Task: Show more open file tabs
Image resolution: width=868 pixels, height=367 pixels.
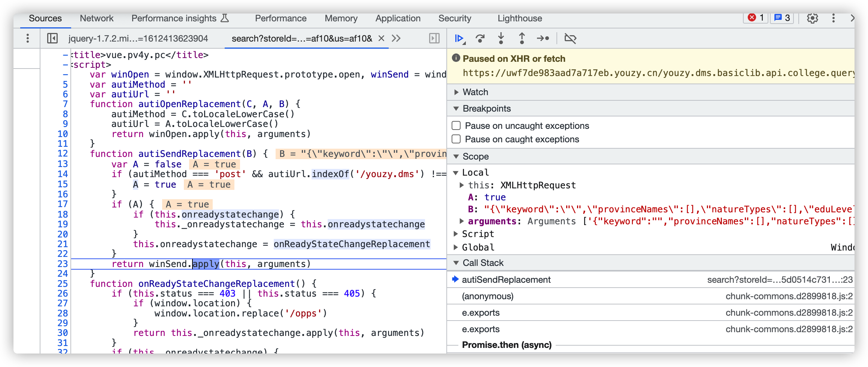Action: click(x=396, y=38)
